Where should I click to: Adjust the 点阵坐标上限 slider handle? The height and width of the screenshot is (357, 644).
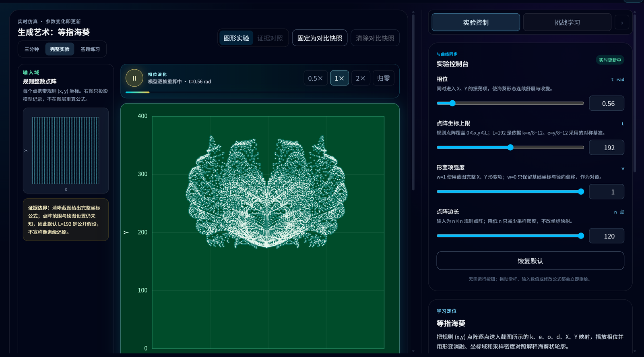[510, 147]
